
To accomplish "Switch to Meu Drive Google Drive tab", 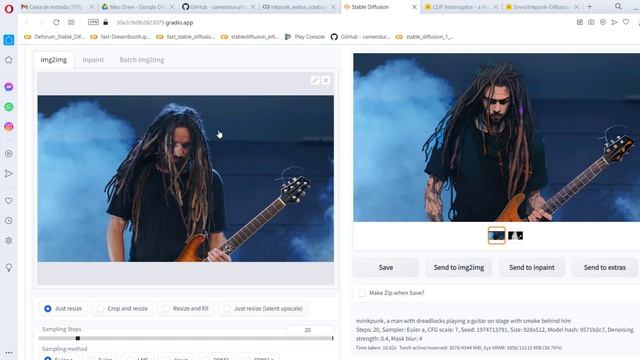I will (136, 7).
